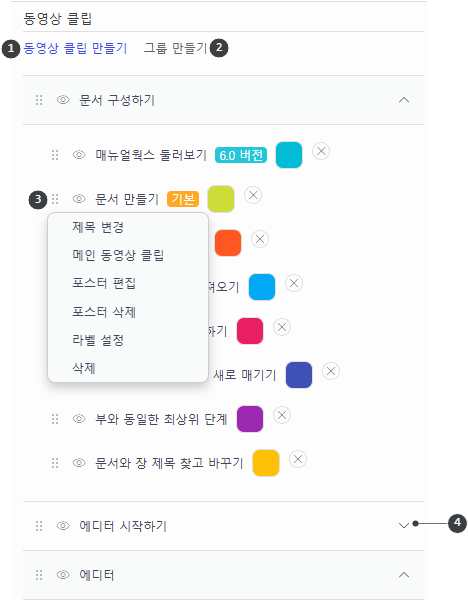Image resolution: width=468 pixels, height=601 pixels.
Task: Collapse the 에디터 group chevron
Action: tap(404, 575)
